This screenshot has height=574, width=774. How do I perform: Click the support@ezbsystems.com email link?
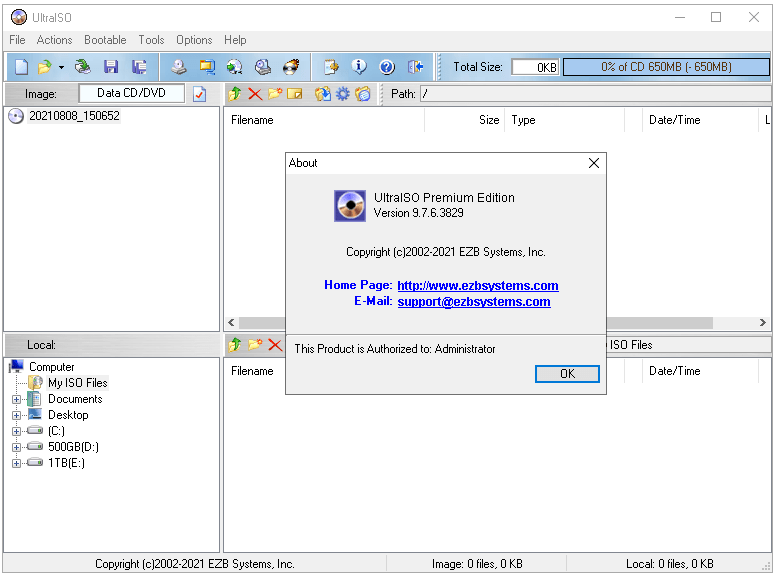[x=474, y=302]
